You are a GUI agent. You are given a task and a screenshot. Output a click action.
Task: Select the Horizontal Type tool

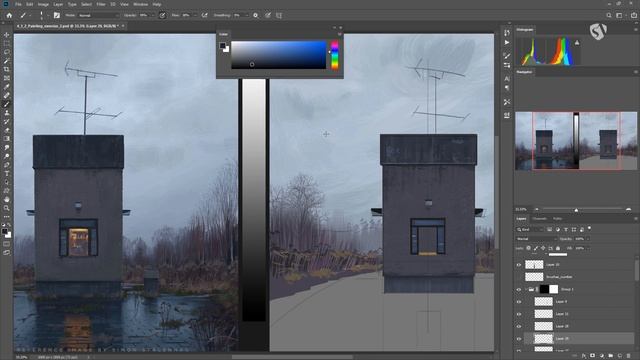(x=7, y=173)
